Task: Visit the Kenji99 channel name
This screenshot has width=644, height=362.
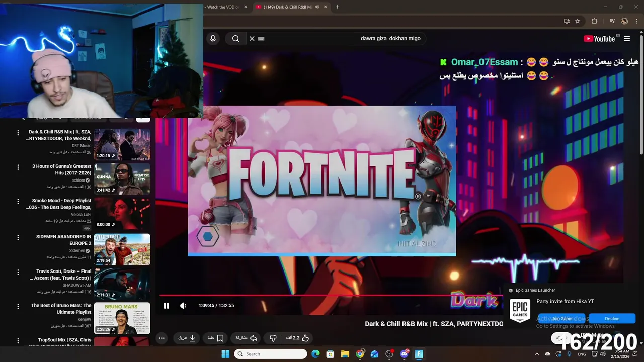Action: [85, 319]
